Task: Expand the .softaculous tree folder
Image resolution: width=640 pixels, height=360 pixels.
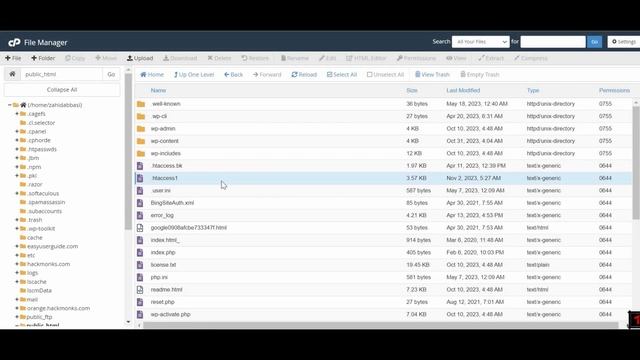Action: pyautogui.click(x=17, y=193)
